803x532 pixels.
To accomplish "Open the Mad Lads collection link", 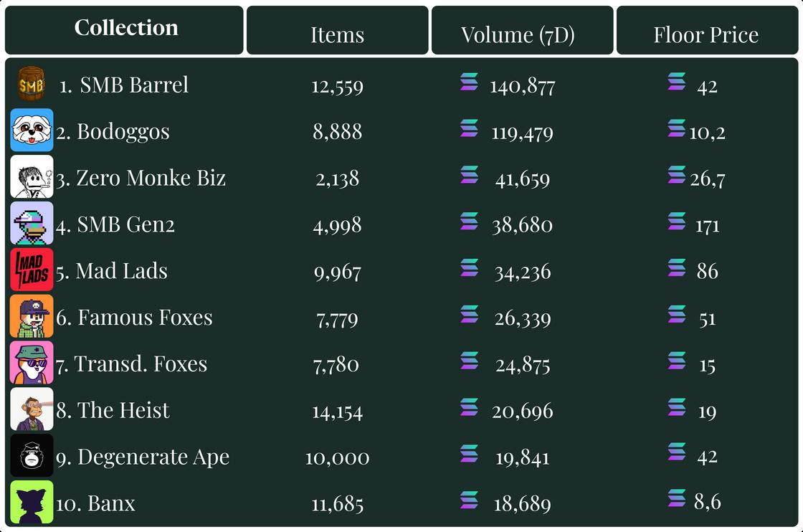I will (x=121, y=271).
